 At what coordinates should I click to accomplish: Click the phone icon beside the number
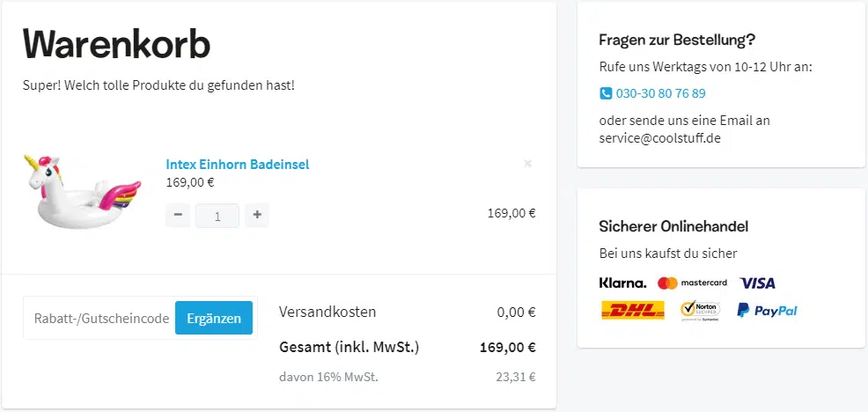click(x=606, y=93)
